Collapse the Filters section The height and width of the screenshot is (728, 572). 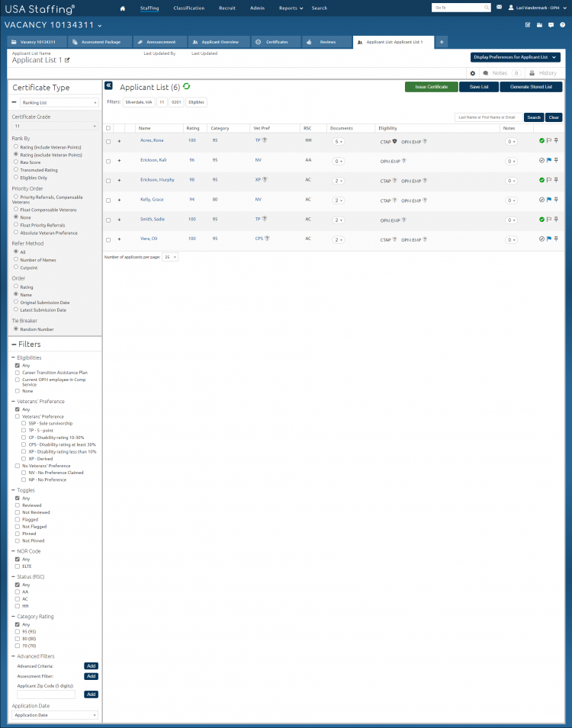pyautogui.click(x=14, y=344)
